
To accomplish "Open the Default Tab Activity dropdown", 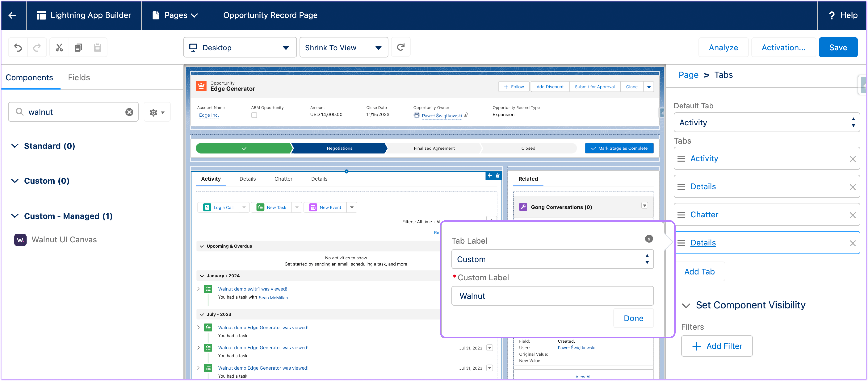I will click(767, 123).
